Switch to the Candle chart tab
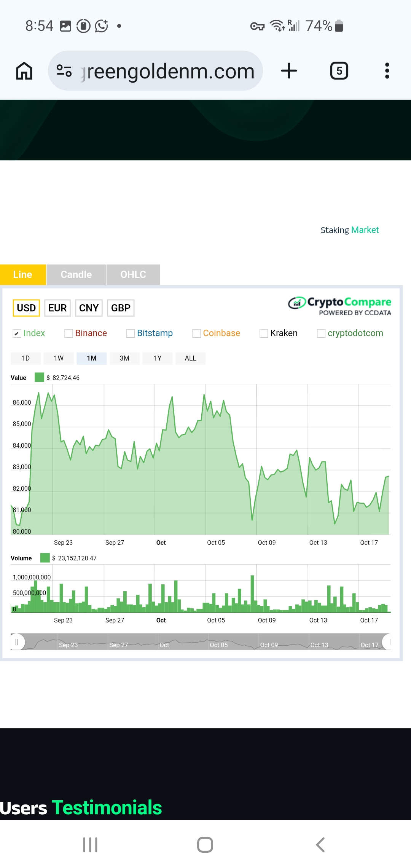The height and width of the screenshot is (868, 411). [76, 274]
